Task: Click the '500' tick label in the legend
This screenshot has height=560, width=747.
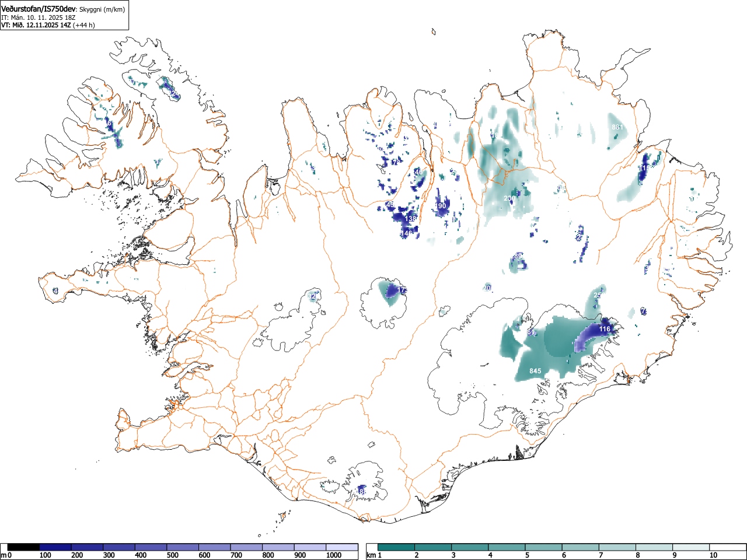Action: [x=173, y=555]
